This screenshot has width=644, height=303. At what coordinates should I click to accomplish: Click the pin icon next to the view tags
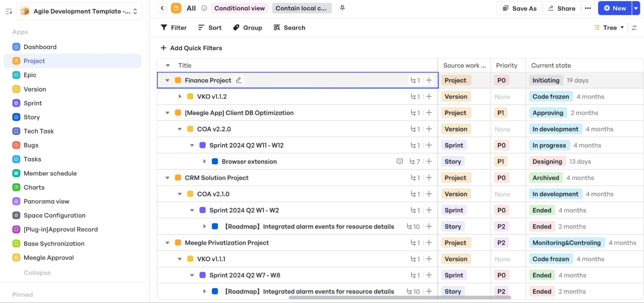click(x=342, y=8)
